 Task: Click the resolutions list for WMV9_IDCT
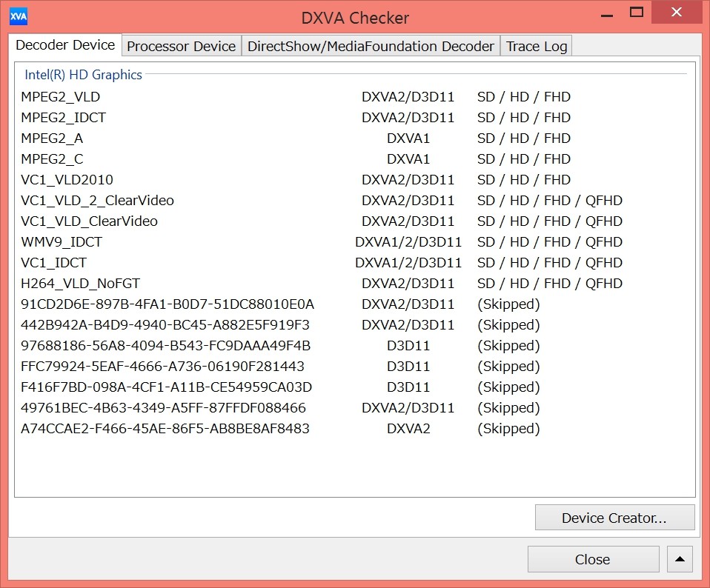coord(550,242)
